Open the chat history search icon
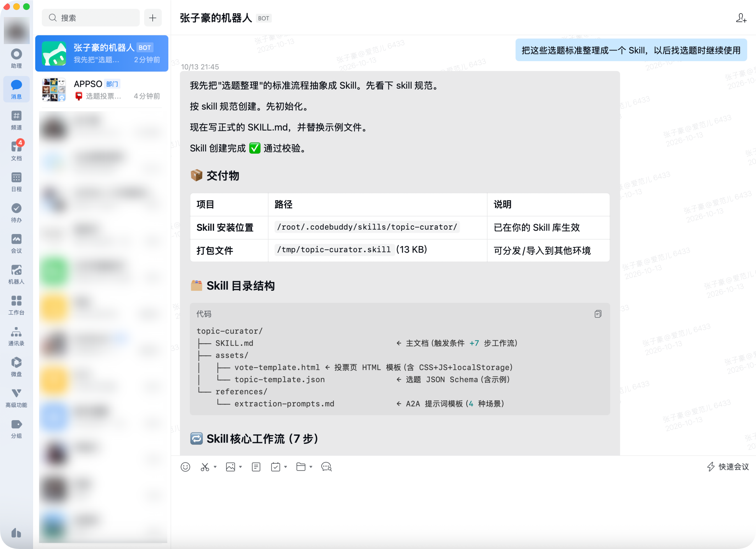Viewport: 756px width, 549px height. (326, 467)
